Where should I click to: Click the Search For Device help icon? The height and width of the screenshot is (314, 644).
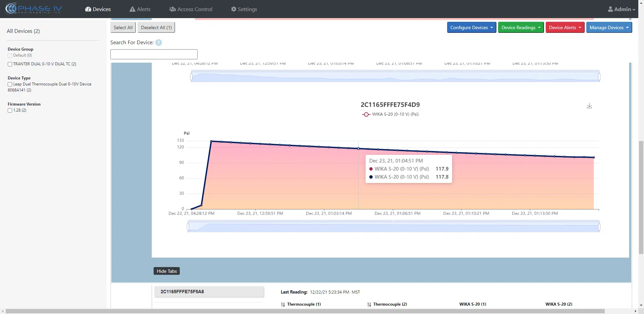pos(159,43)
